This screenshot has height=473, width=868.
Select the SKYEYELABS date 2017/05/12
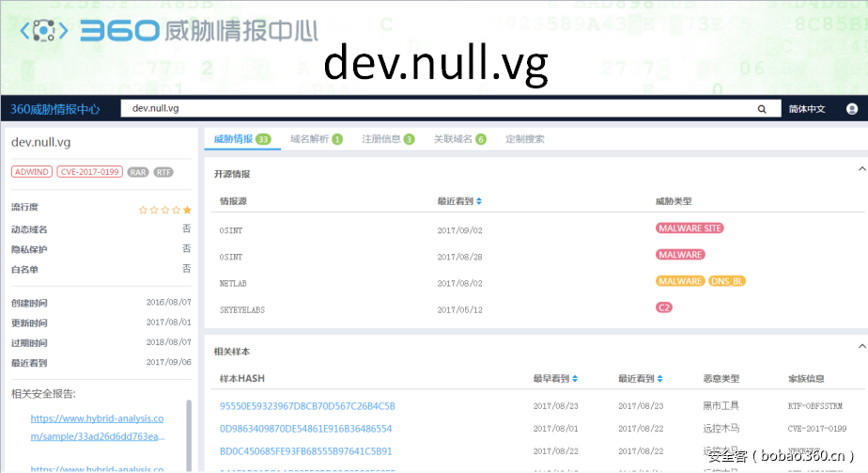(459, 310)
